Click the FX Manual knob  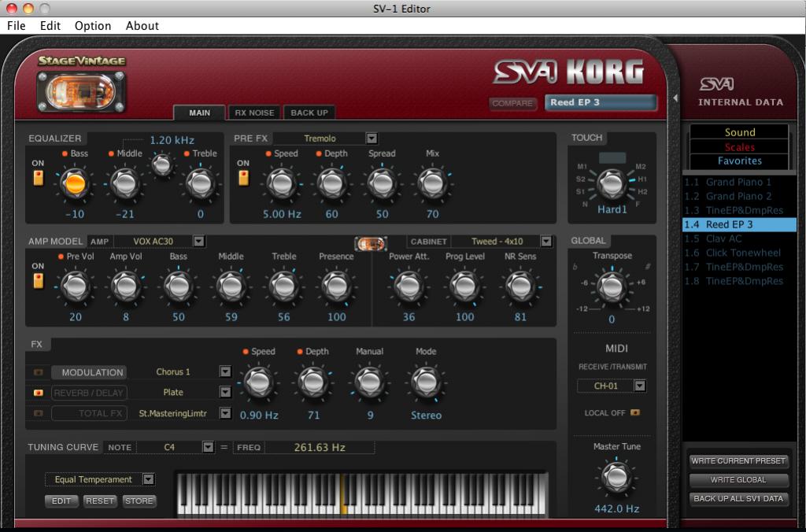[x=370, y=382]
